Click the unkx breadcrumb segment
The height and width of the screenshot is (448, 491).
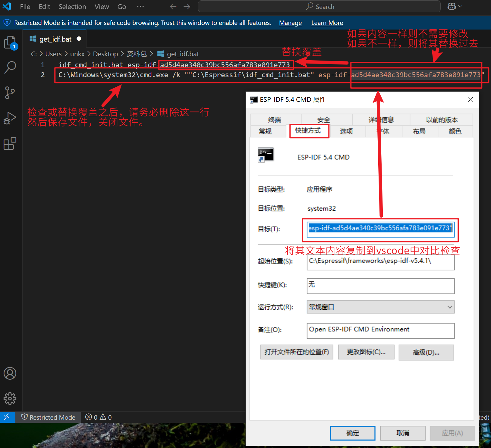(x=77, y=54)
